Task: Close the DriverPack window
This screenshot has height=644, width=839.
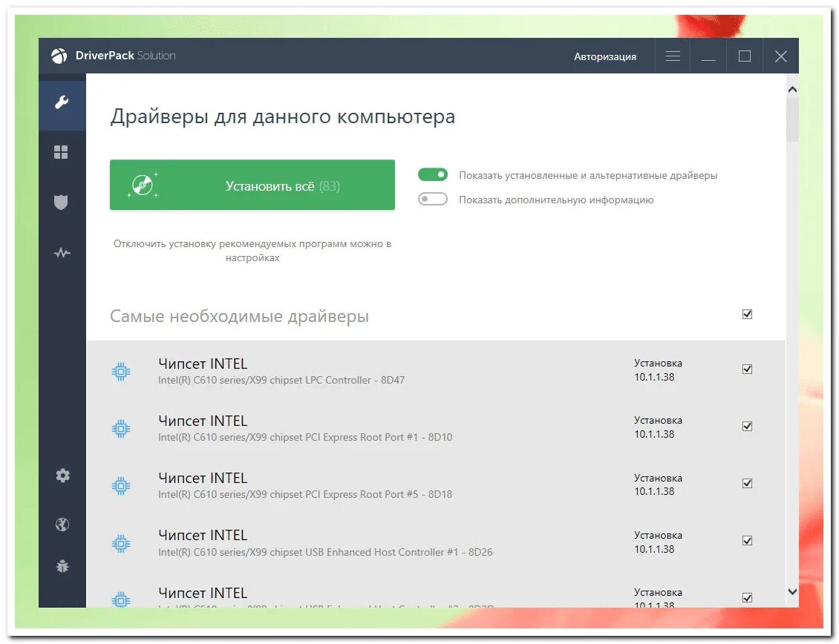Action: tap(780, 56)
